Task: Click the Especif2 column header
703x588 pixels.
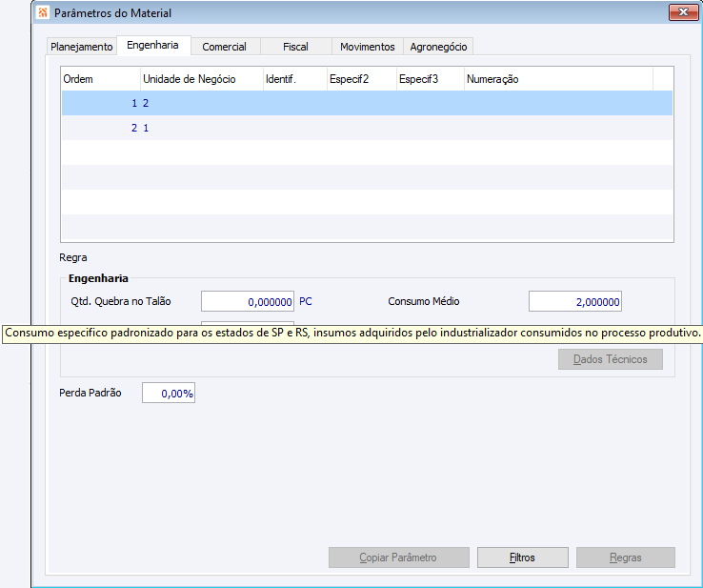Action: pos(362,79)
